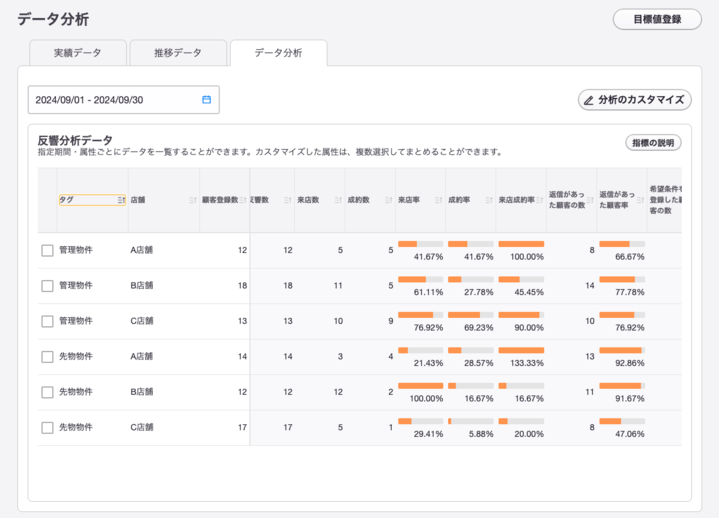The height and width of the screenshot is (518, 719).
Task: Click 来店成約率 value 20.00%
Action: tap(529, 434)
